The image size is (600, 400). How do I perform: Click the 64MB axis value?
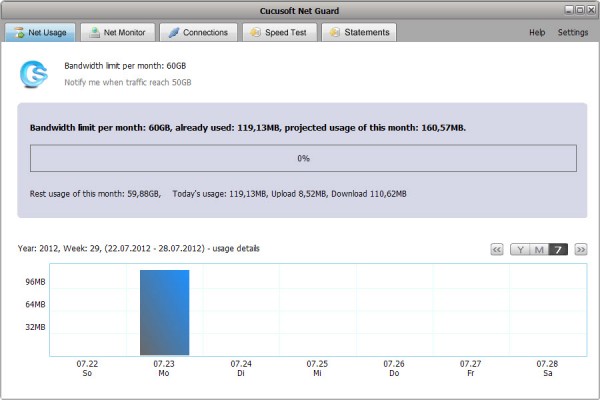35,305
